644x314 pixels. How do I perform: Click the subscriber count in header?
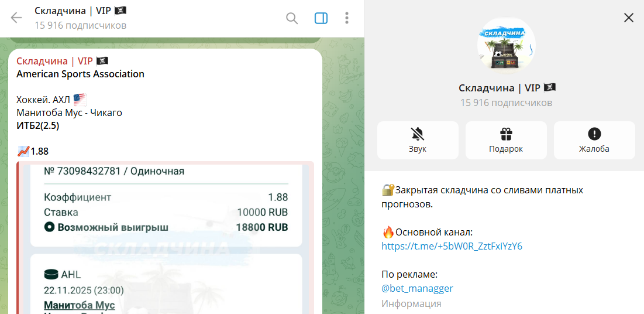[x=80, y=25]
